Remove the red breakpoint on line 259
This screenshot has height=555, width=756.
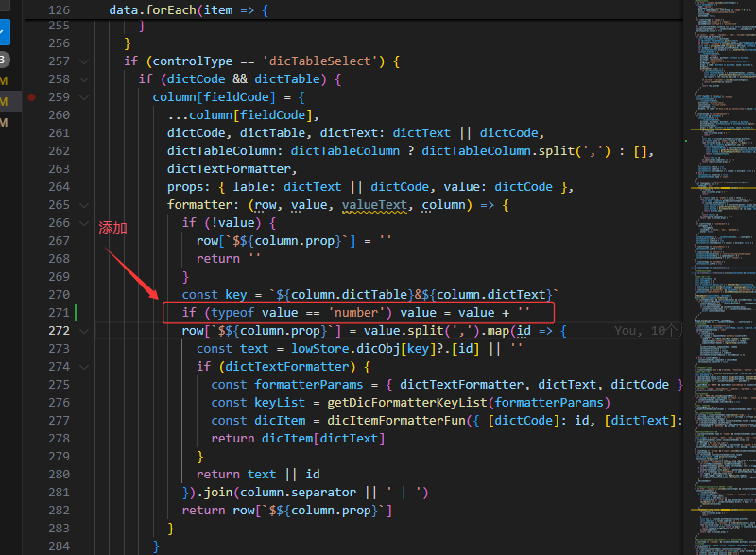32,96
